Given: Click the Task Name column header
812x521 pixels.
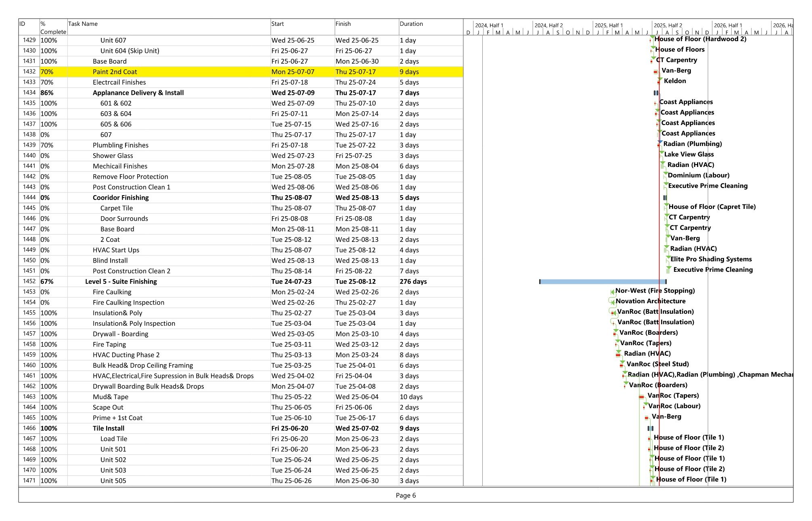Looking at the screenshot, I should 83,24.
